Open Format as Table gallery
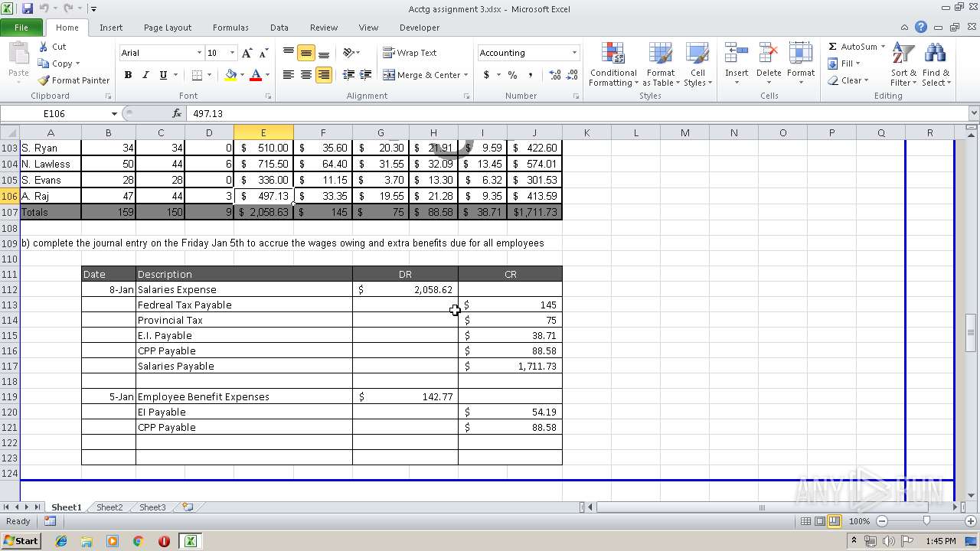 point(660,64)
